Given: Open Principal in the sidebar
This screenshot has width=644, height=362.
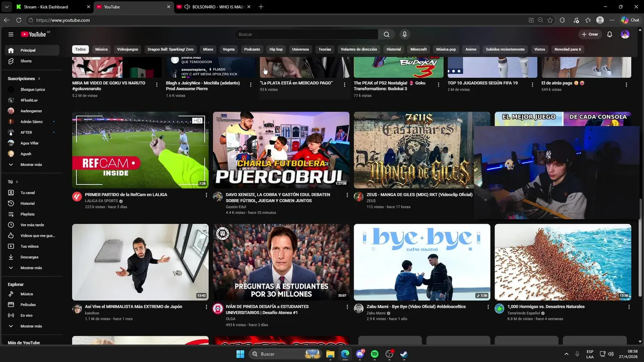Looking at the screenshot, I should 32,50.
